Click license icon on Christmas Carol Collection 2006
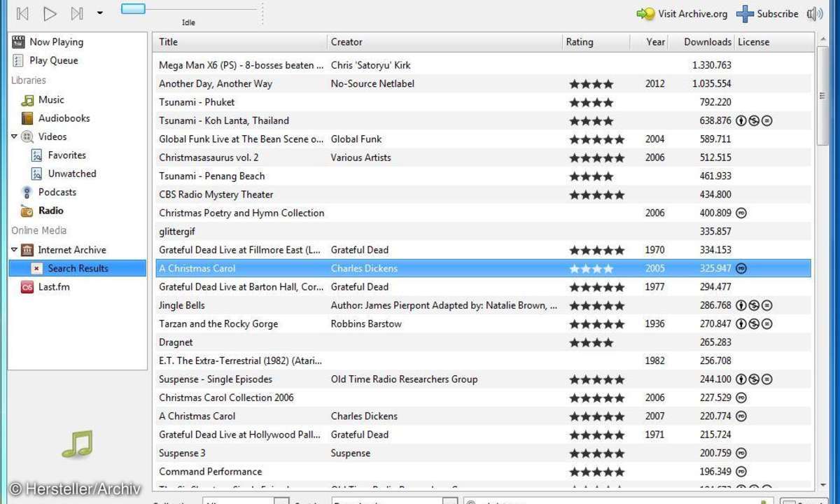This screenshot has height=504, width=840. tap(741, 398)
